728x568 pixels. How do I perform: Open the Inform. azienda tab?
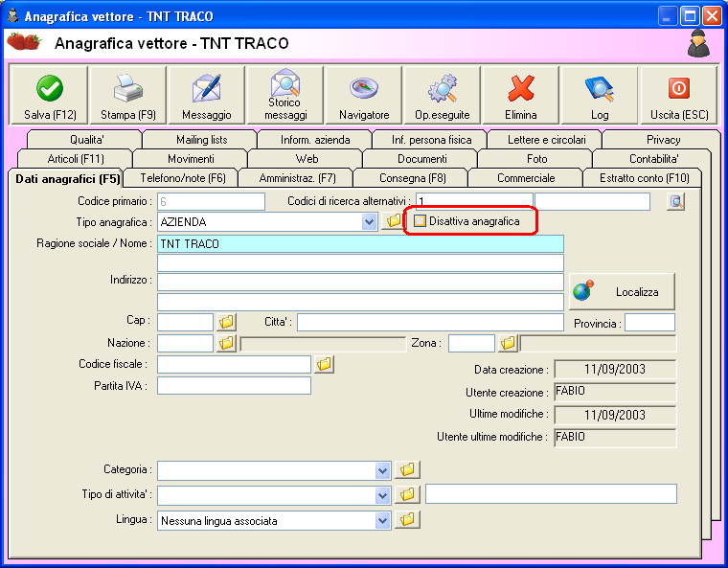tap(315, 139)
